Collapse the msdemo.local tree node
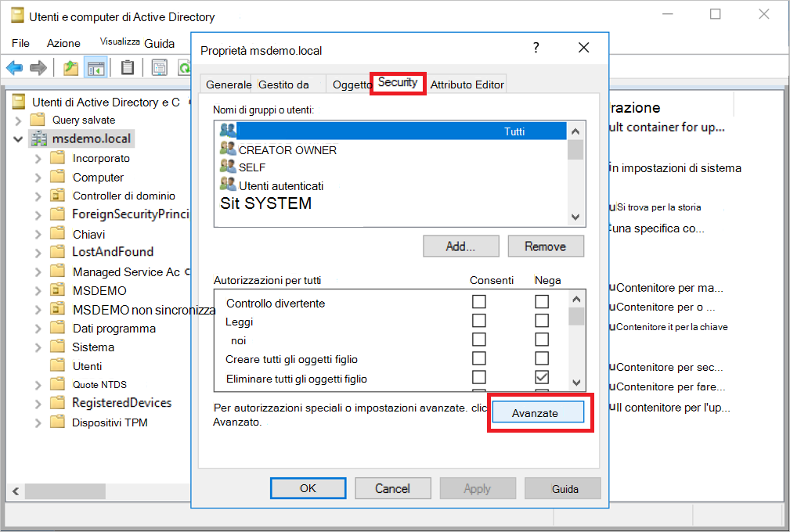This screenshot has height=532, width=790. (18, 139)
